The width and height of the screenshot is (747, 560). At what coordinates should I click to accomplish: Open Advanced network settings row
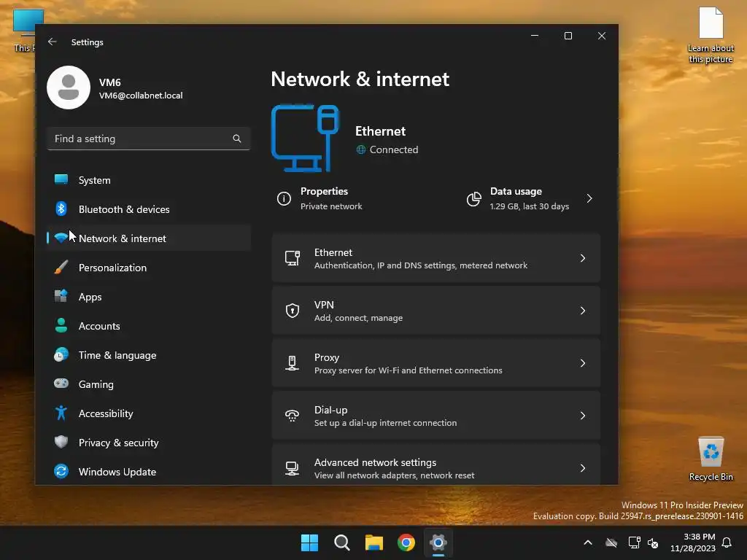point(436,464)
